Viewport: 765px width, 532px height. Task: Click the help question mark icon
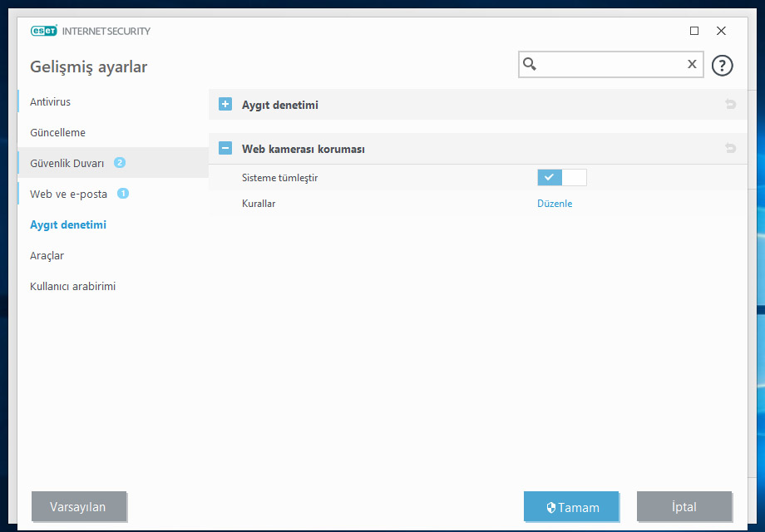(x=722, y=66)
